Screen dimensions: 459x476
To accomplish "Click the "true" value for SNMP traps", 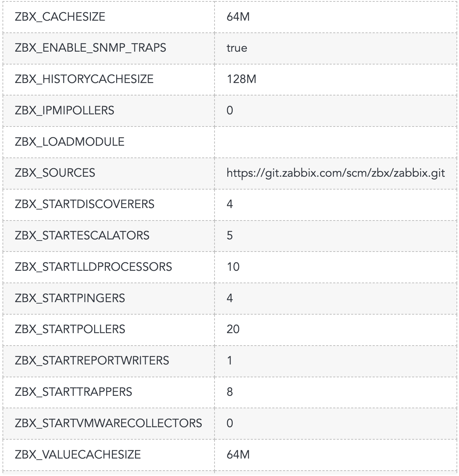I will point(237,48).
